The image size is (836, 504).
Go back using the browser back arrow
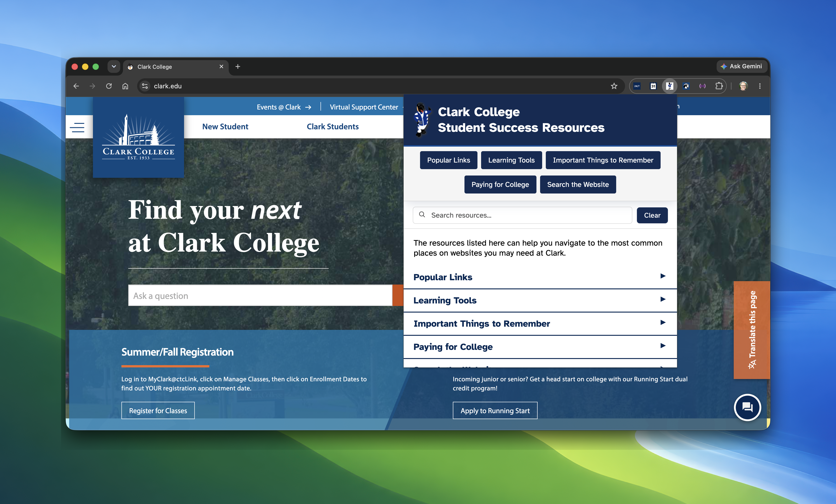coord(76,86)
